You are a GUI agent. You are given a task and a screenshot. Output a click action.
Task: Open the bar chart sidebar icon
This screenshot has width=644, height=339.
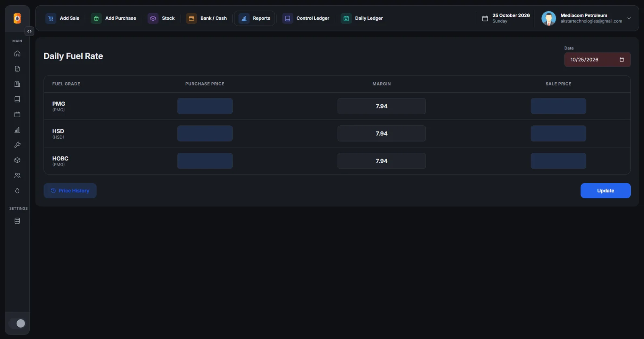(17, 130)
